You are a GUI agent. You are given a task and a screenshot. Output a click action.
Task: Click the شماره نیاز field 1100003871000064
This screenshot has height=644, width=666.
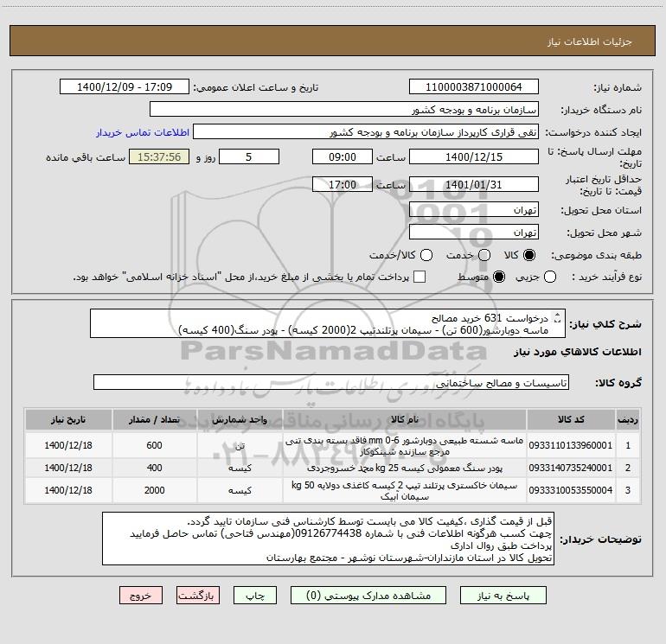[474, 87]
